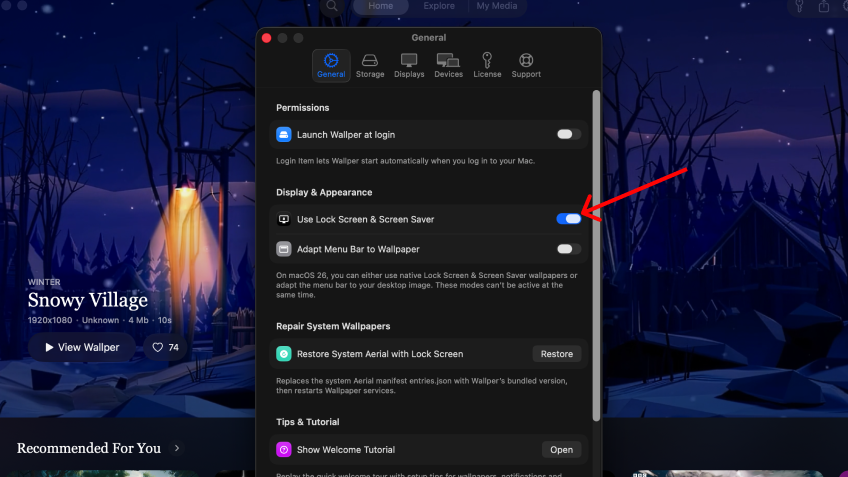Like Snowy Village with the heart button
The width and height of the screenshot is (848, 477).
pyautogui.click(x=165, y=347)
